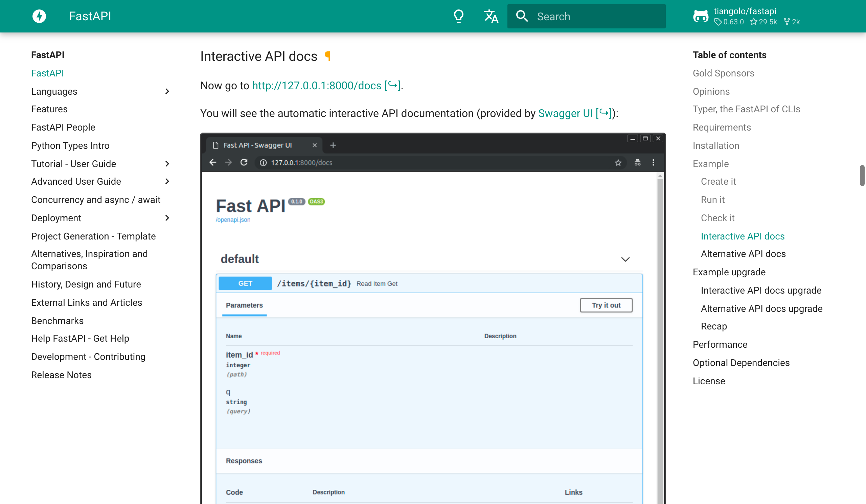Image resolution: width=866 pixels, height=504 pixels.
Task: Open FastAPI People in the sidebar
Action: tap(63, 127)
